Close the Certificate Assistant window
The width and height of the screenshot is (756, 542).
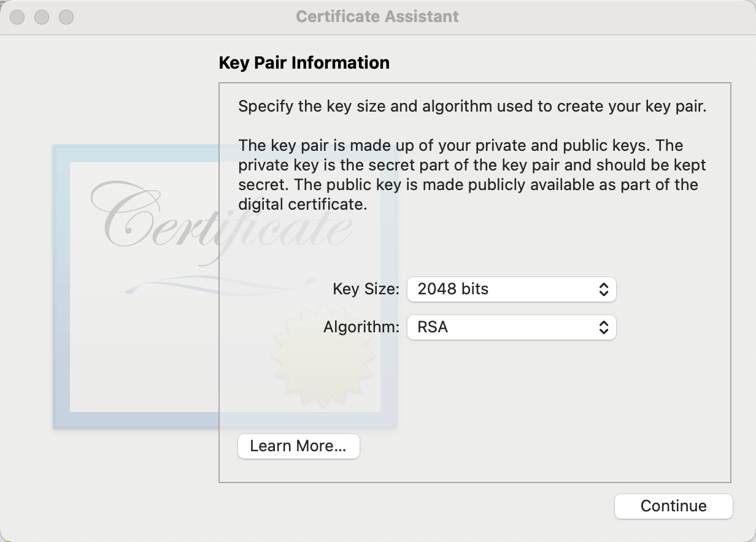17,17
